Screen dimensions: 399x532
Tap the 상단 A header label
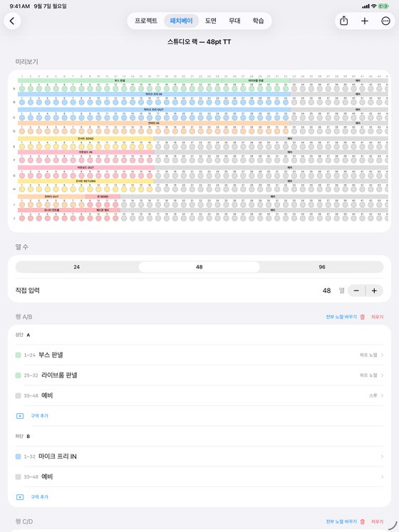tap(23, 335)
